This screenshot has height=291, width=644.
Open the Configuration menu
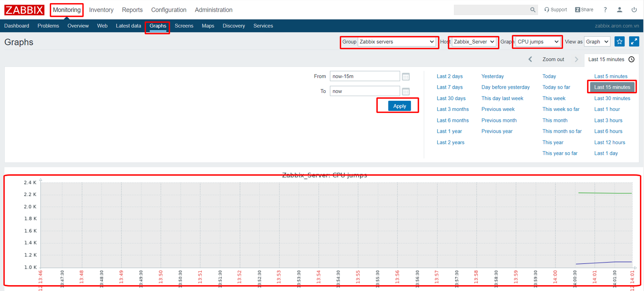pyautogui.click(x=169, y=10)
